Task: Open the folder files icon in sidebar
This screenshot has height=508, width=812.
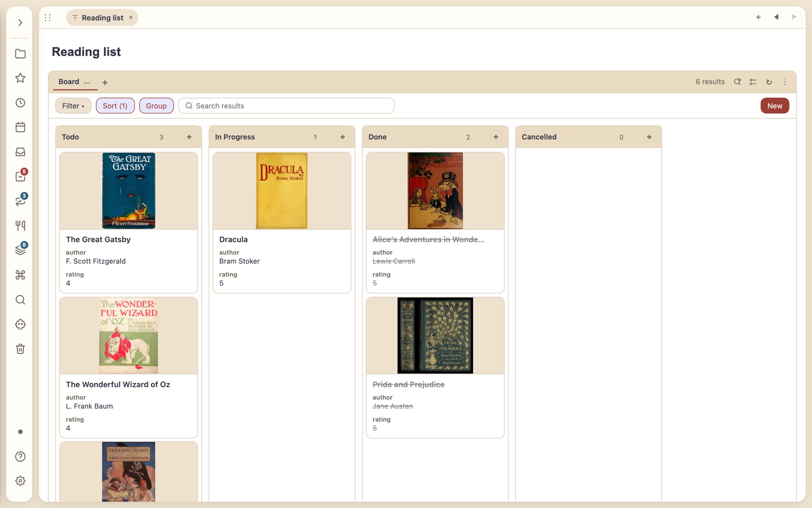Action: click(x=20, y=54)
